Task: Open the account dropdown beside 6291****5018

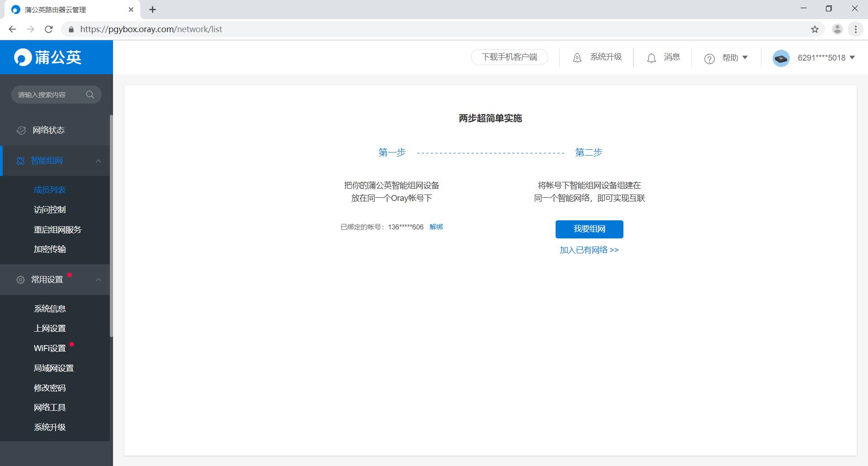Action: 852,58
